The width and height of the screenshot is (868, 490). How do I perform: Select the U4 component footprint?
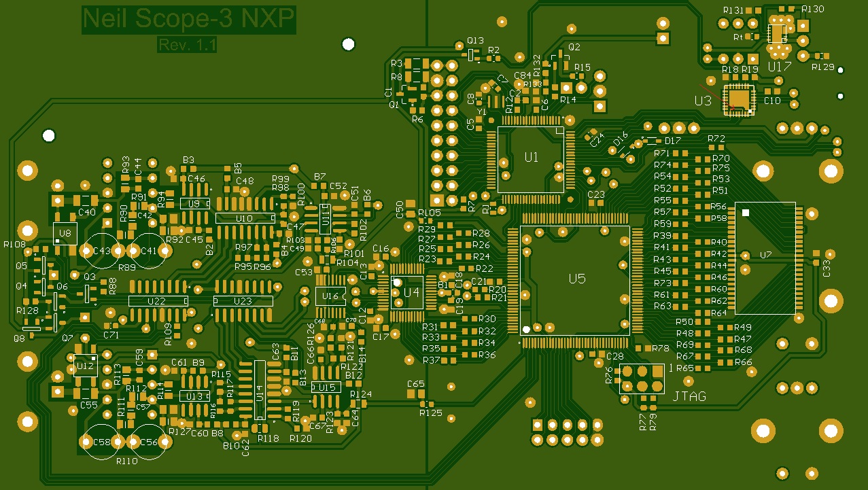(x=407, y=292)
